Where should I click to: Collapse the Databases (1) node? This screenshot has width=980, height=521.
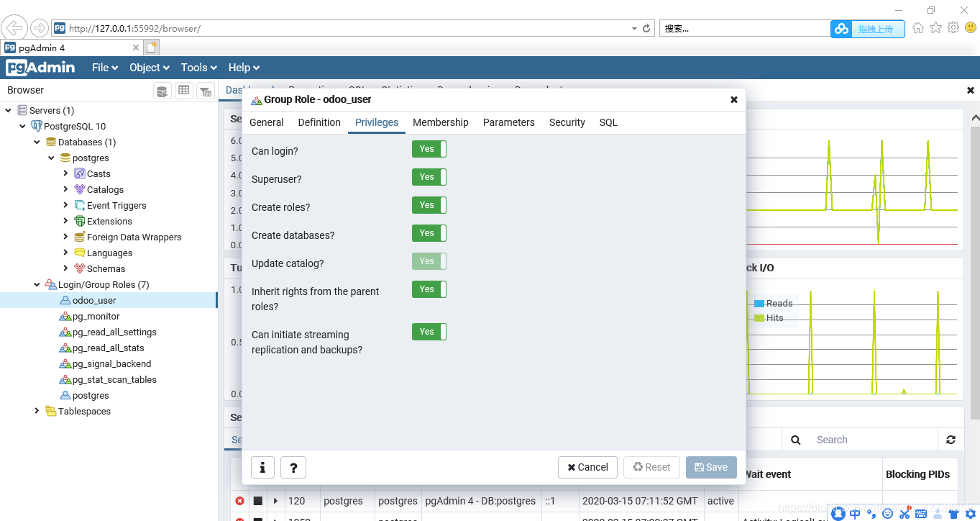click(37, 142)
